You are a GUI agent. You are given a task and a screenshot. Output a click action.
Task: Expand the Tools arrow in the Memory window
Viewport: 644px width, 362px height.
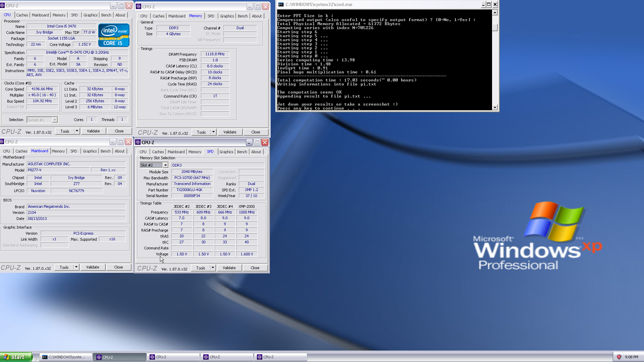(214, 132)
